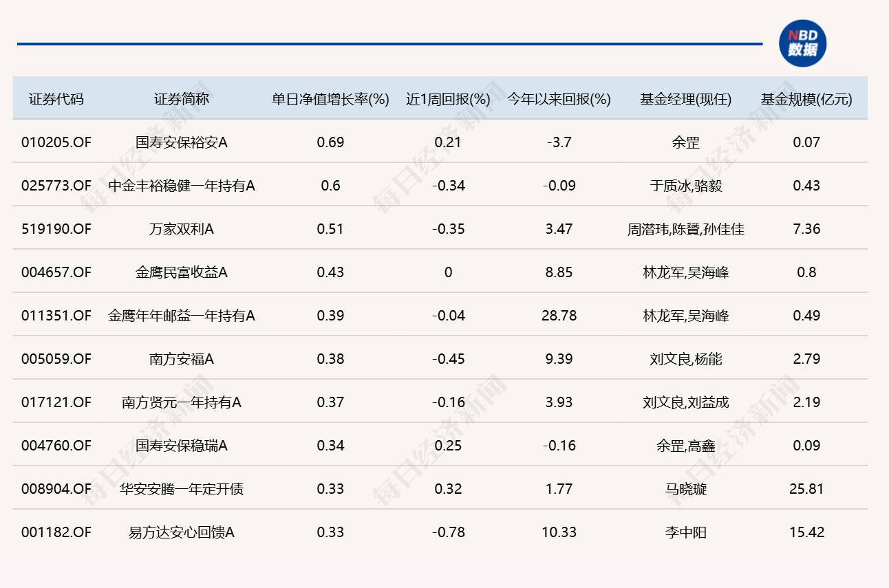Screen dimensions: 889x588
Task: Click fund name 国寿安保稳瑞A
Action: point(182,446)
